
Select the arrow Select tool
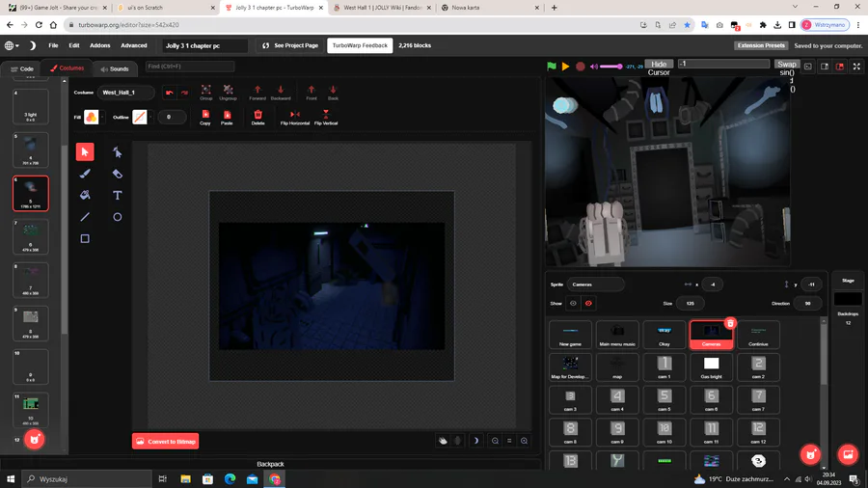click(85, 151)
